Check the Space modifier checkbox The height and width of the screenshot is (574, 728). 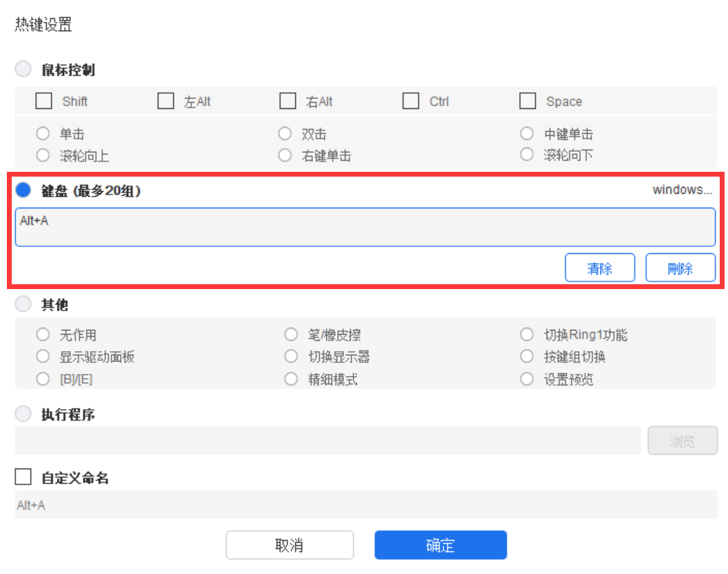[528, 101]
